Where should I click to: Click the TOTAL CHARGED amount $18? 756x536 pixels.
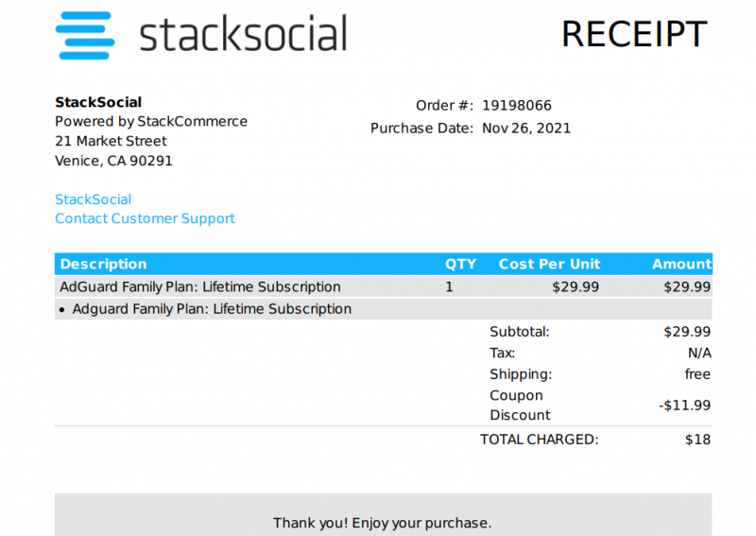[x=697, y=440]
